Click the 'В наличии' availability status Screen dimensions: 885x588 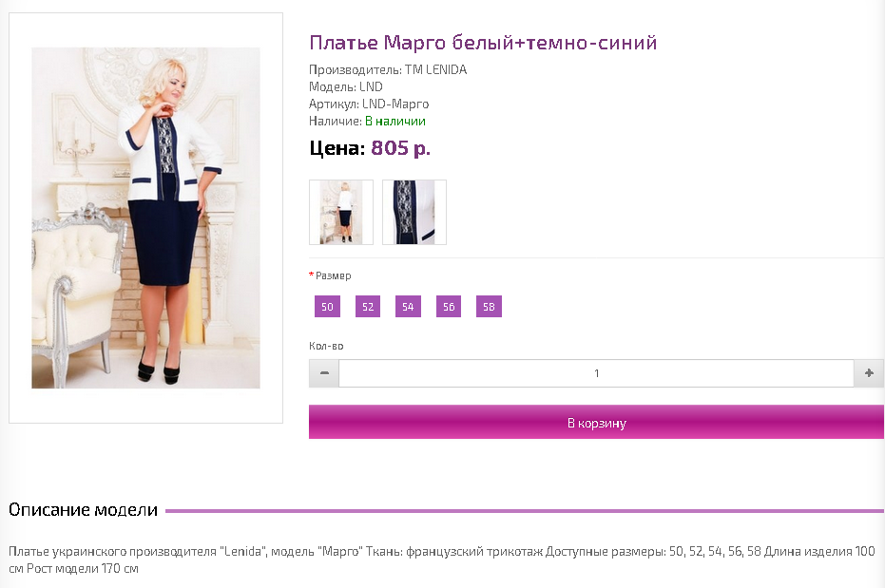coord(395,121)
